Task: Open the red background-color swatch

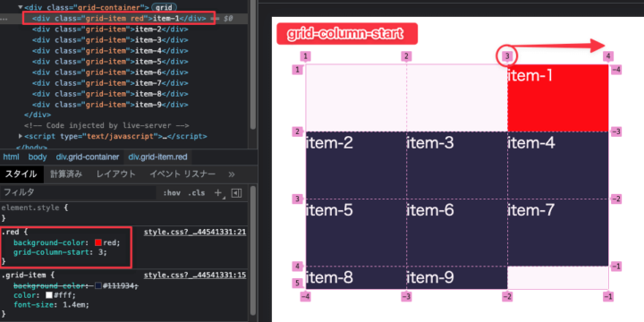Action: [98, 242]
